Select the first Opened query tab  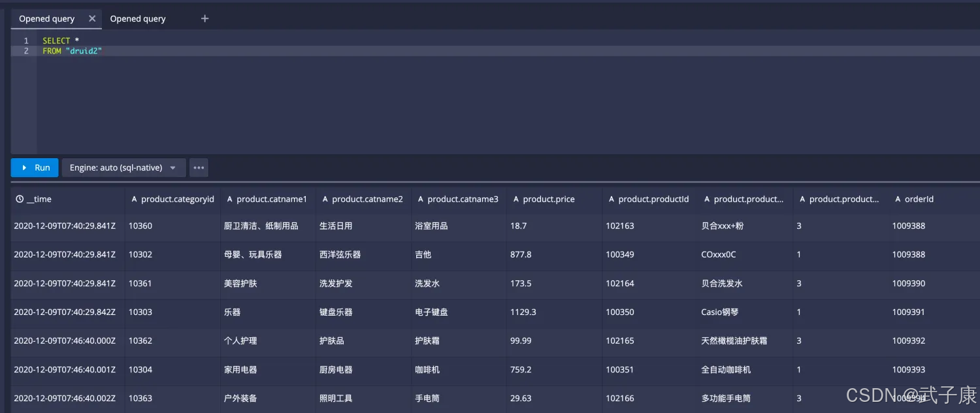(47, 19)
